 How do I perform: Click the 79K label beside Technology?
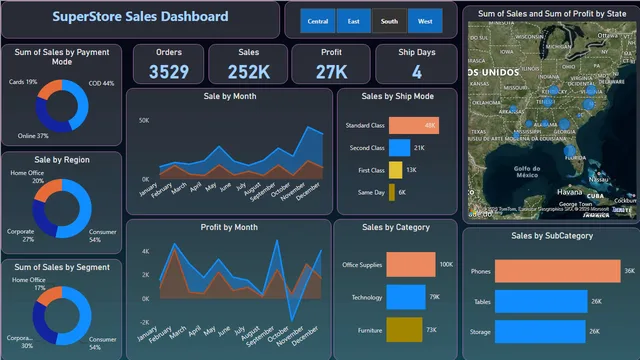(434, 297)
